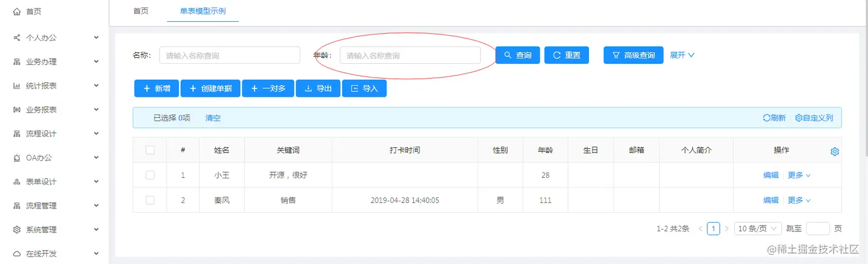Click the 跳至 page jump input box

(x=818, y=228)
